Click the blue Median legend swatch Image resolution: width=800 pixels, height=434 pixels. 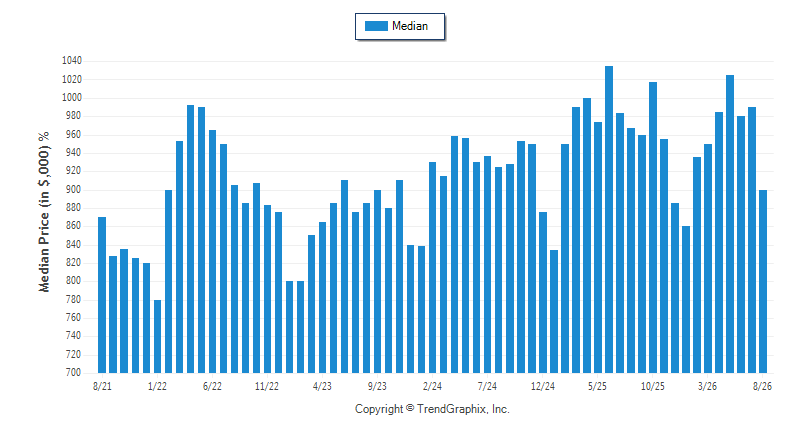click(377, 26)
